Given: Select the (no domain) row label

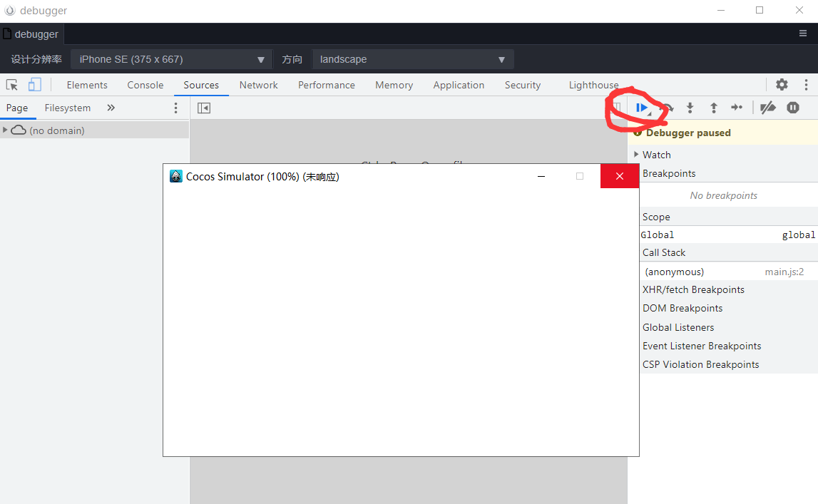Looking at the screenshot, I should [x=57, y=130].
